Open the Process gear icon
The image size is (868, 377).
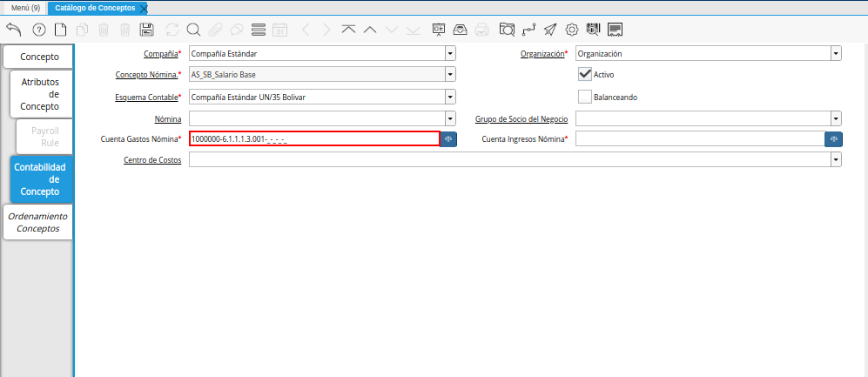(x=572, y=30)
